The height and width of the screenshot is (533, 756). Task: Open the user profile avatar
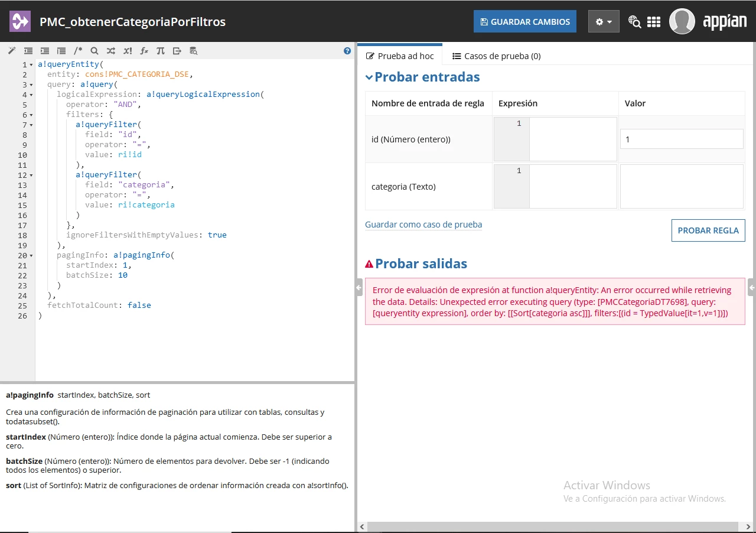(x=682, y=21)
